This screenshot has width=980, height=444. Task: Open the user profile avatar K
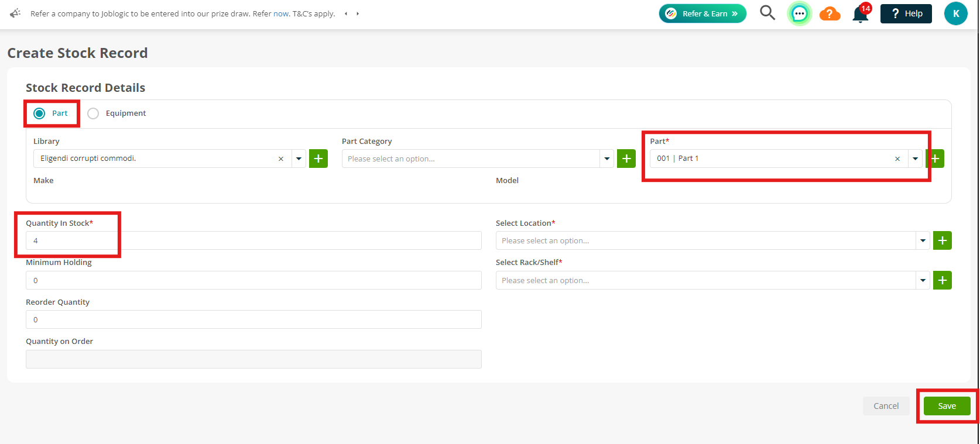click(955, 13)
